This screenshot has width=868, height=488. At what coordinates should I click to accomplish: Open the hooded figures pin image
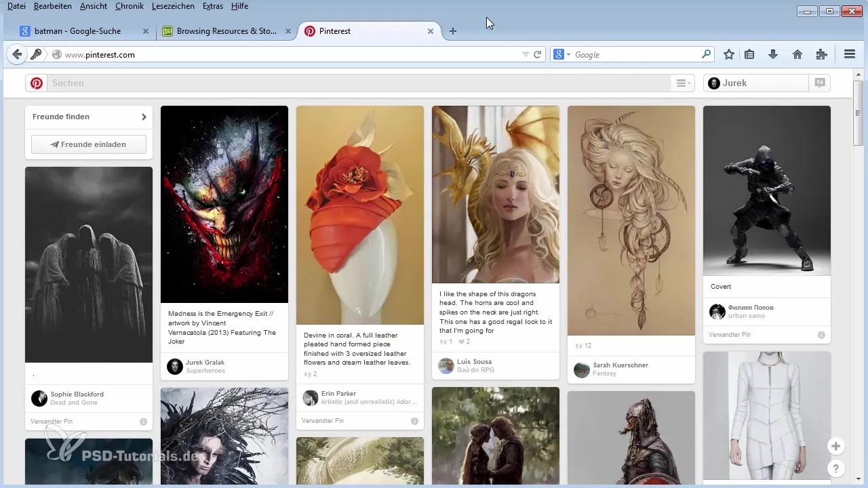click(89, 265)
